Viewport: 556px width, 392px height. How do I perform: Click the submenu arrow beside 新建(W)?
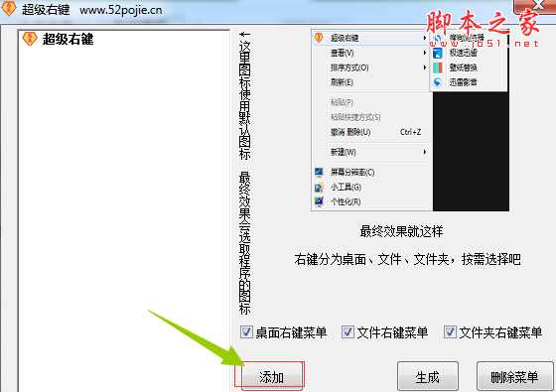(x=425, y=152)
